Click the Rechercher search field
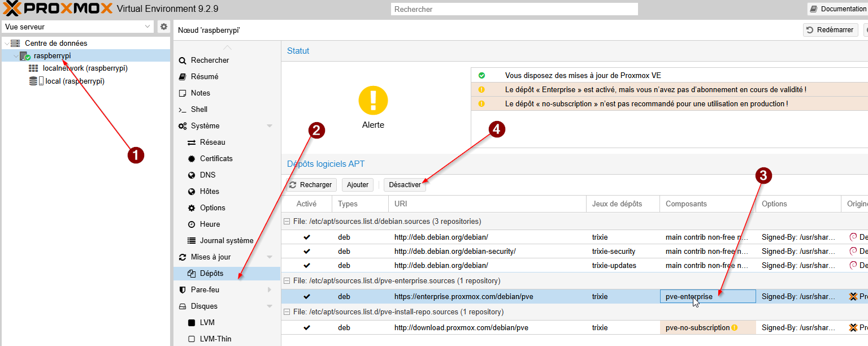 pyautogui.click(x=514, y=9)
